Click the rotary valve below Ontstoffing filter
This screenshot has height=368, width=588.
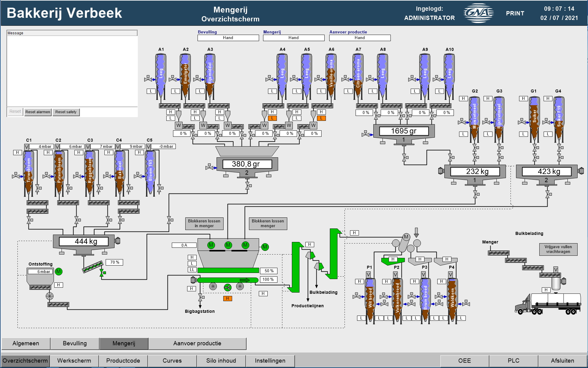tap(50, 296)
